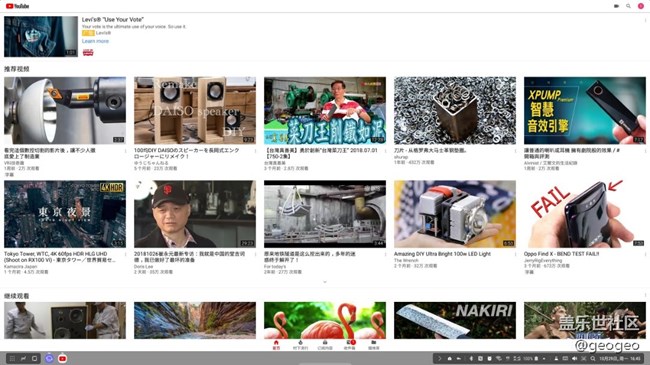Open options menu for Tokyo Tower video

[125, 254]
